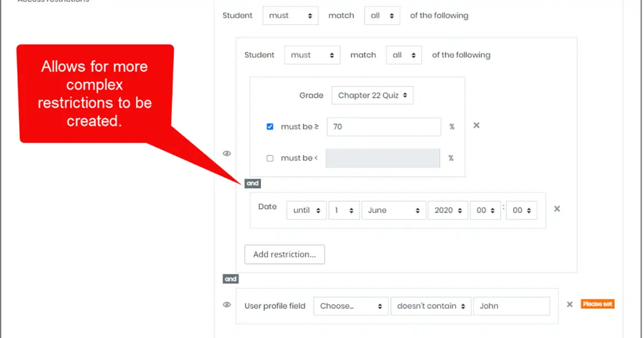Open the year '2020' dropdown
Viewport: 644px width, 338px height.
click(x=448, y=210)
